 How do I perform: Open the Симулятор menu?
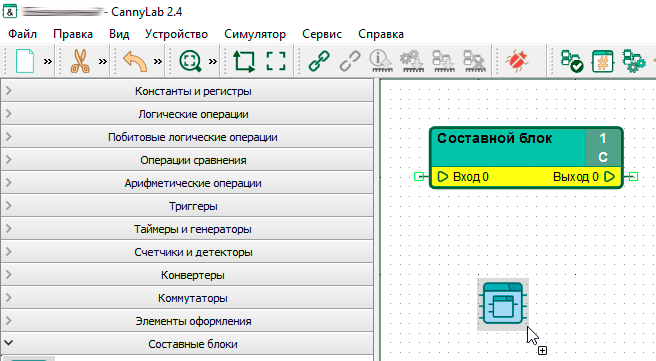pos(255,34)
